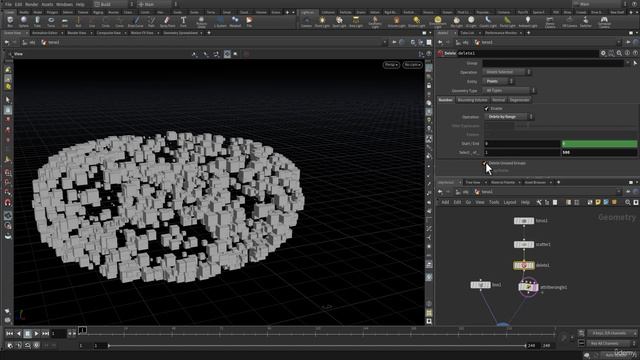Toggle Delete Unused Groups checkbox
This screenshot has height=360, width=640.
point(485,163)
